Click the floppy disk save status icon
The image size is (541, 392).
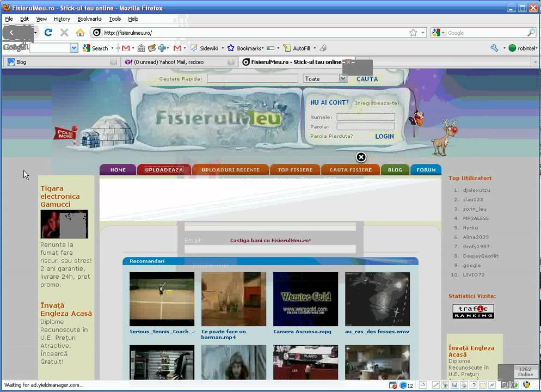coord(454,385)
